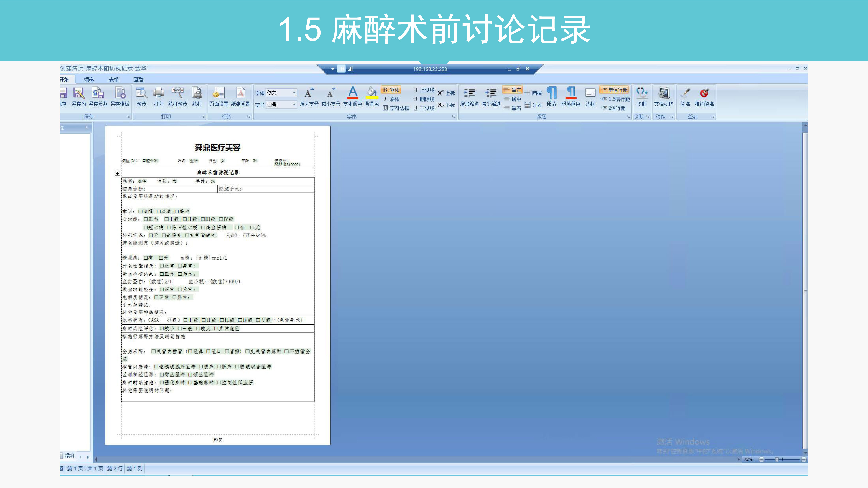Select the 提纲 outline tab

(67, 456)
